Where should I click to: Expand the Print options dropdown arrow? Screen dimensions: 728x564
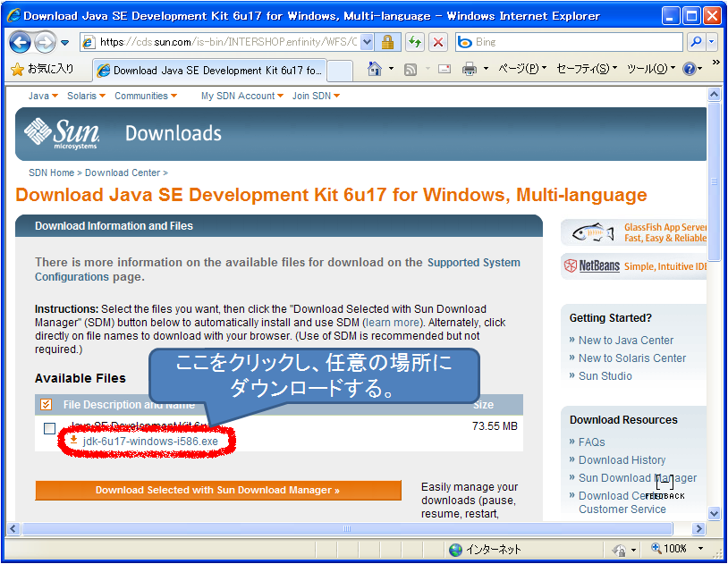pyautogui.click(x=486, y=69)
